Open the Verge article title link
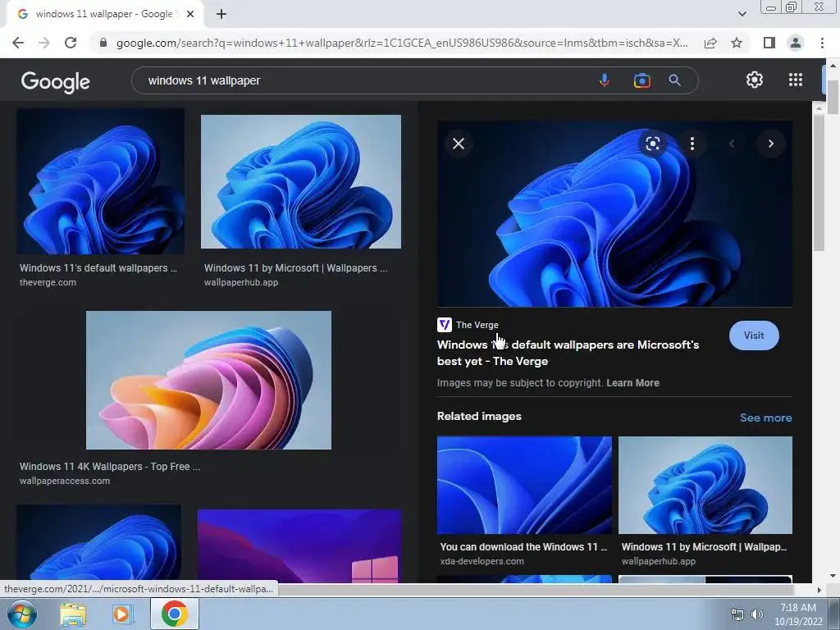 coord(568,353)
